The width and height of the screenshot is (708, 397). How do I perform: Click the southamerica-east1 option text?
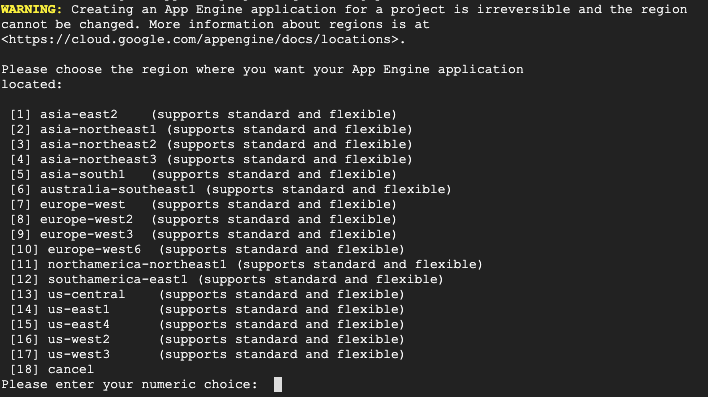tap(117, 279)
